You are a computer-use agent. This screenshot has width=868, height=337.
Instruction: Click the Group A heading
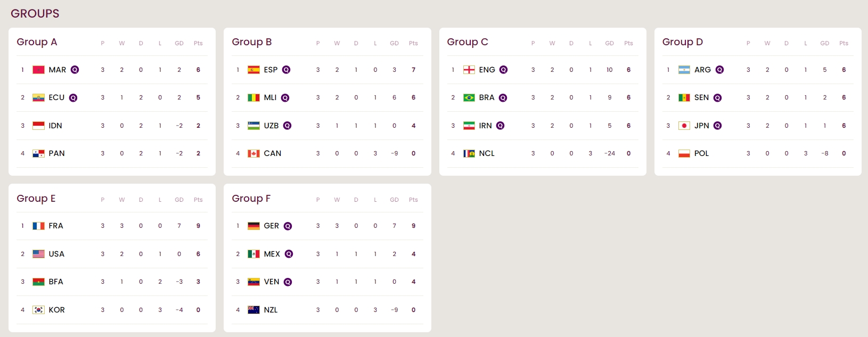pos(37,42)
